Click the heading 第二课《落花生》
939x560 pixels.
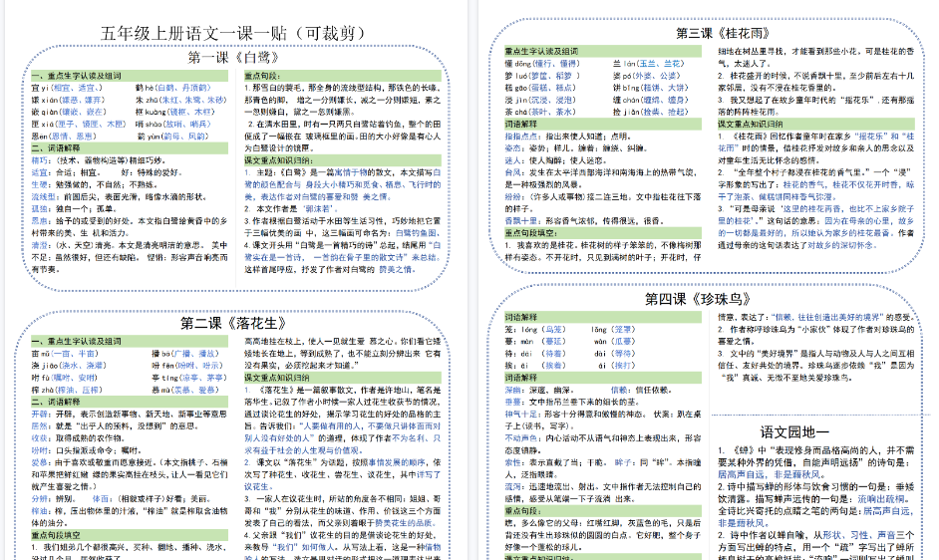[233, 324]
